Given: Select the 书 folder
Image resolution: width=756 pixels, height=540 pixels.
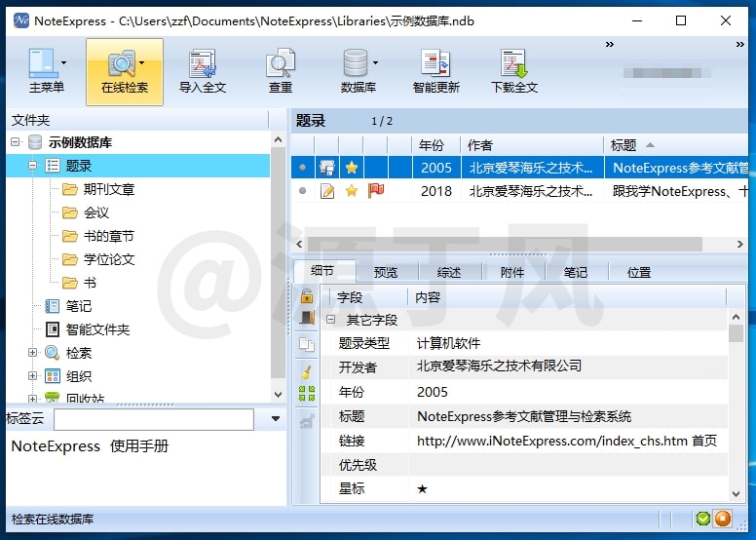Looking at the screenshot, I should coord(90,283).
